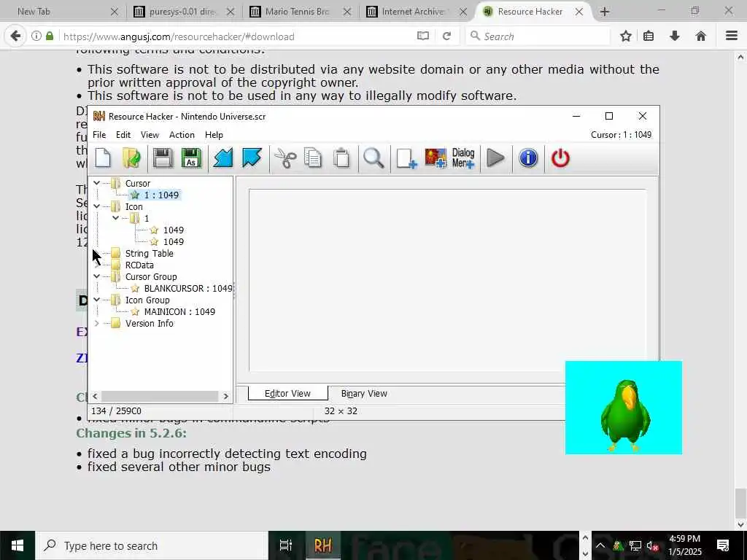Viewport: 747px width, 560px height.
Task: Click the Compile play triangle icon
Action: point(496,158)
